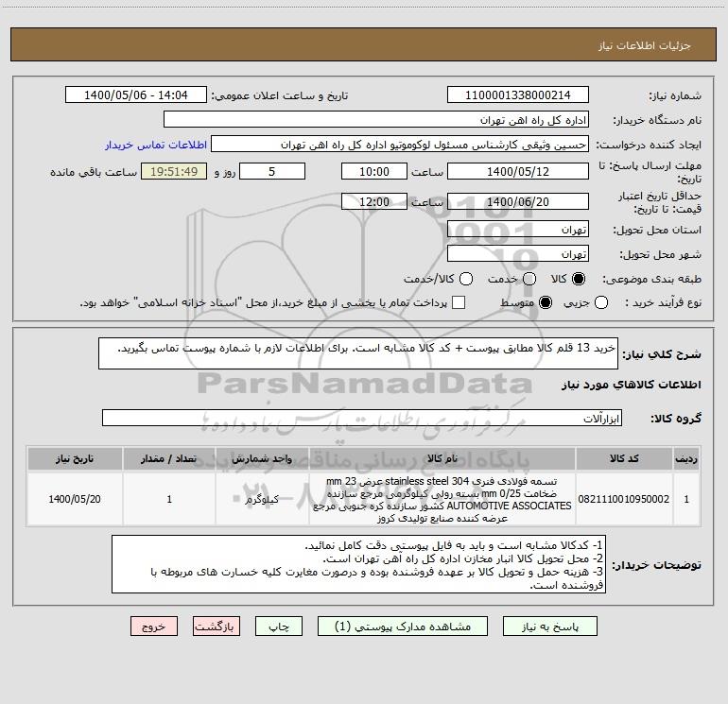The height and width of the screenshot is (704, 728).
Task: Click the تعداد / مقدار column header
Action: point(169,459)
